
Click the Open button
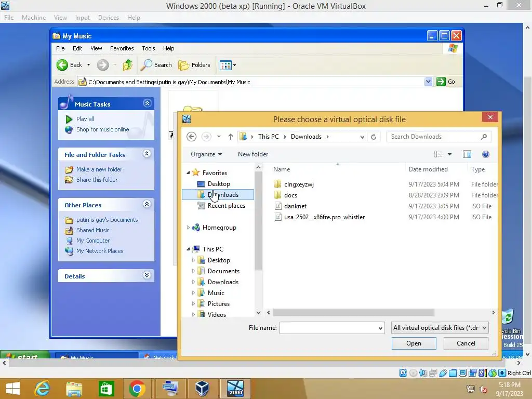[414, 343]
